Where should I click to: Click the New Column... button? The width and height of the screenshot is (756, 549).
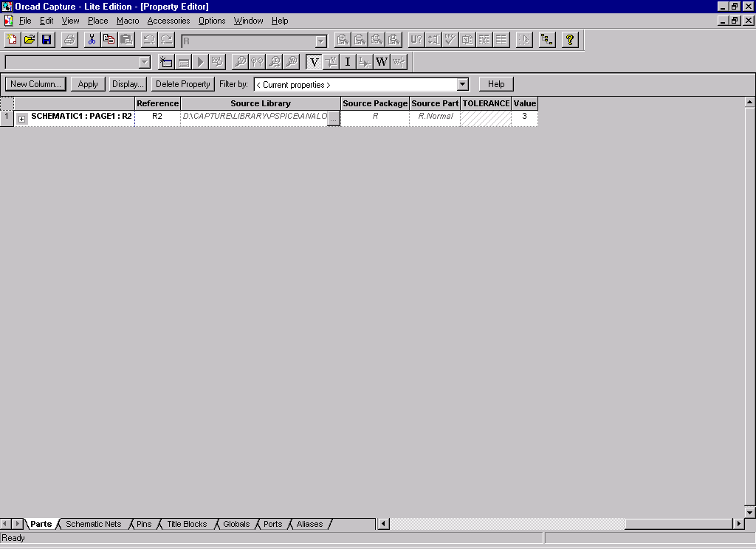tap(35, 84)
